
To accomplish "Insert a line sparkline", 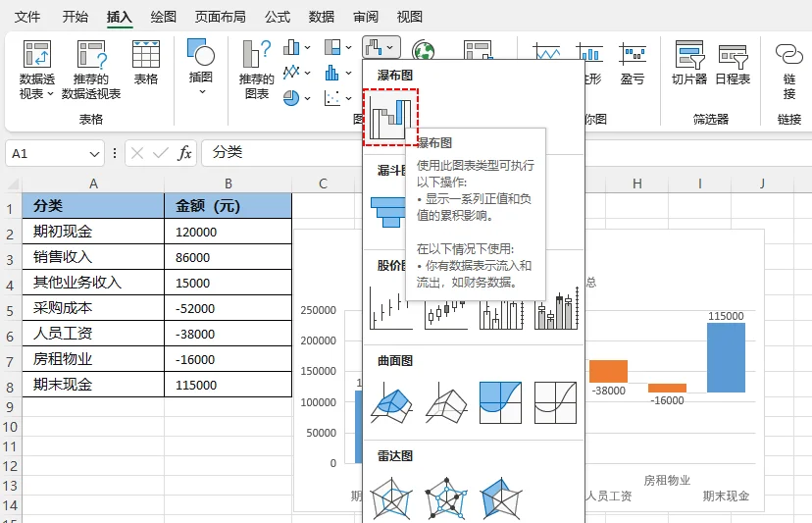I will click(546, 52).
